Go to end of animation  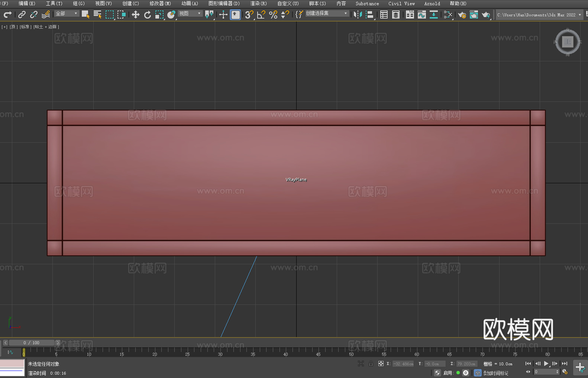pyautogui.click(x=565, y=364)
